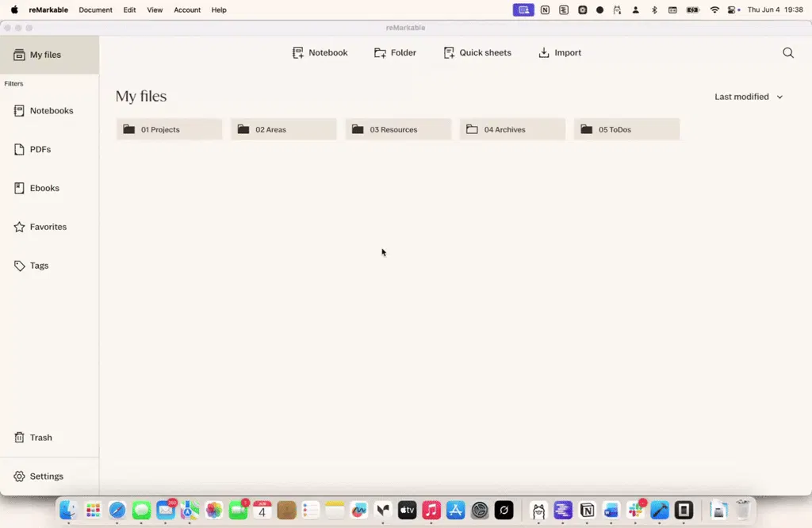Click the date and time in menu bar
812x528 pixels.
point(776,10)
